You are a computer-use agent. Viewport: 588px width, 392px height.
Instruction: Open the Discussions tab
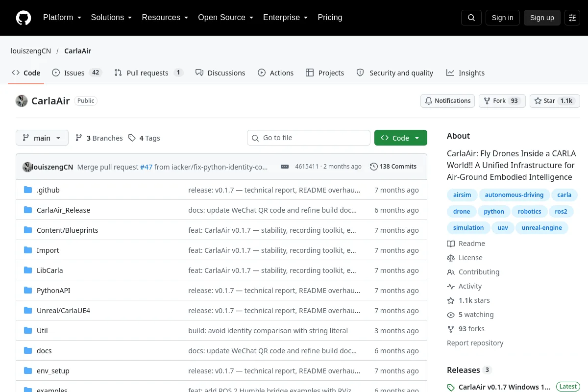(x=220, y=73)
